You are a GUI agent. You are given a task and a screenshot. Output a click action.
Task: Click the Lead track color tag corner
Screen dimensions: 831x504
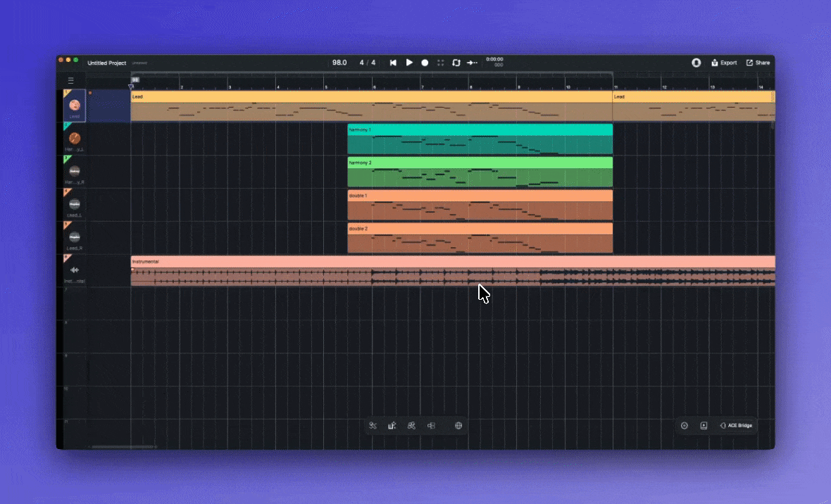(67, 92)
